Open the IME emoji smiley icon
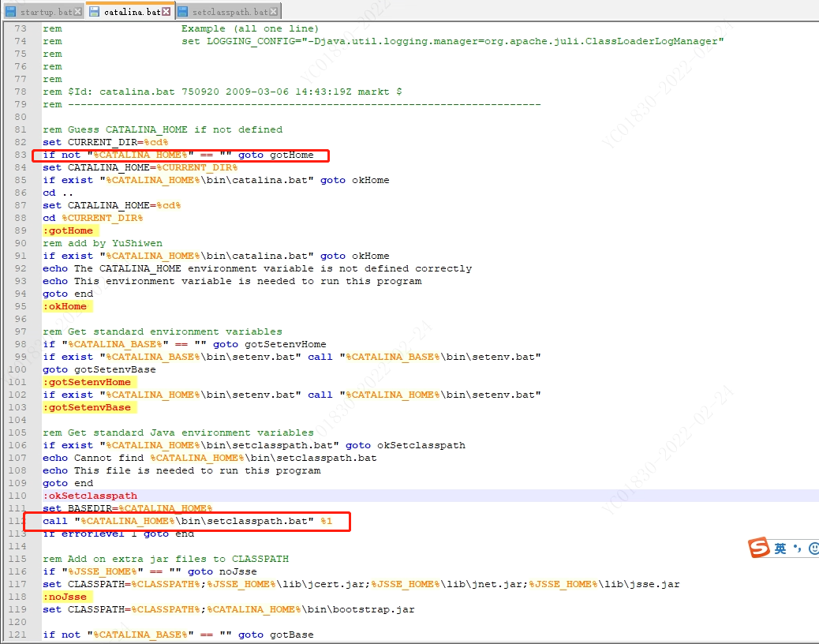Viewport: 819px width, 644px height. pos(813,549)
